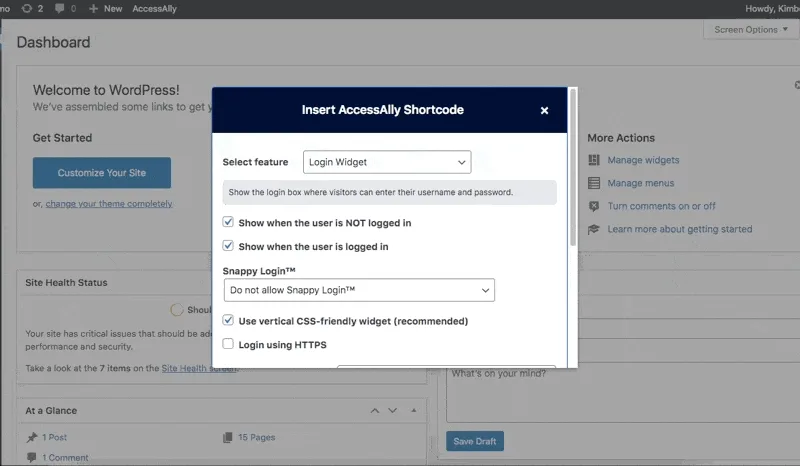Click the plus New icon in admin bar
The image size is (800, 466).
pyautogui.click(x=93, y=8)
